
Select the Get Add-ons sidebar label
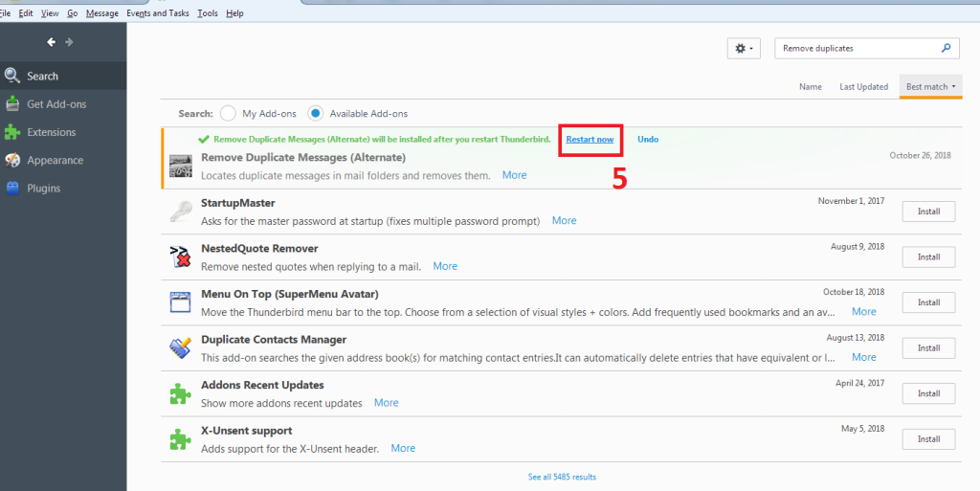pos(56,104)
